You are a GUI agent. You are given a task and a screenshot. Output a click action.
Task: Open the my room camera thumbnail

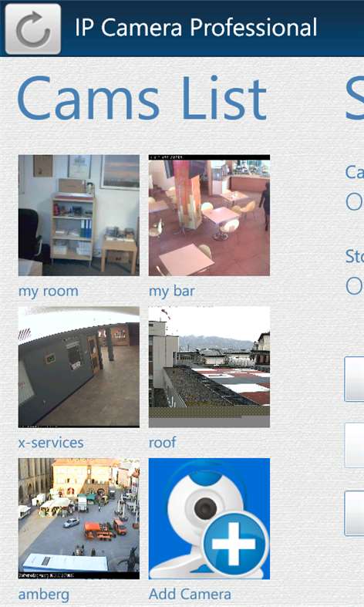[79, 215]
